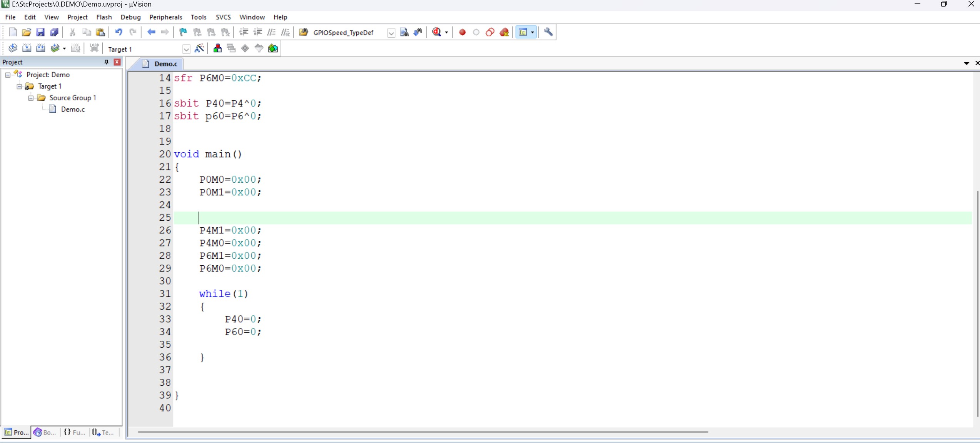This screenshot has height=443, width=980.
Task: Open Options for Target magic wand
Action: (x=199, y=48)
